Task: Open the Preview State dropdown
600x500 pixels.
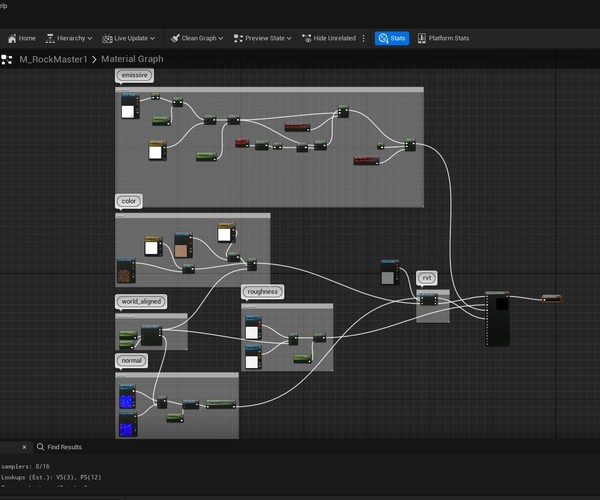Action: click(x=262, y=38)
